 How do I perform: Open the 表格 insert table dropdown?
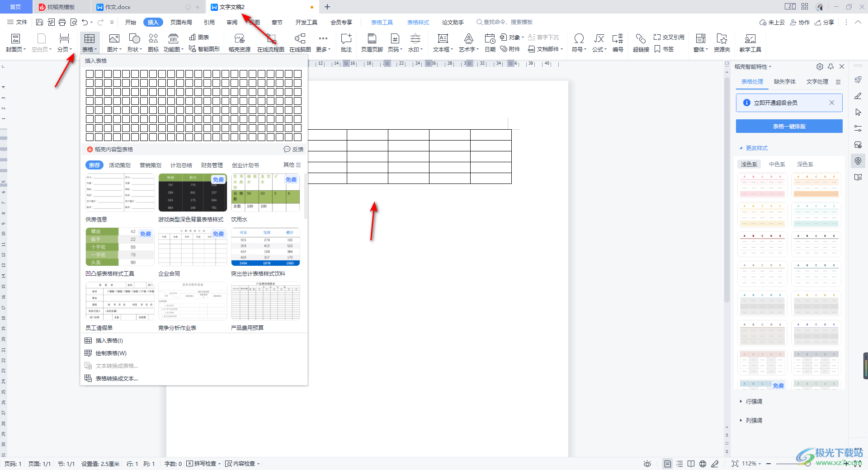pyautogui.click(x=90, y=43)
